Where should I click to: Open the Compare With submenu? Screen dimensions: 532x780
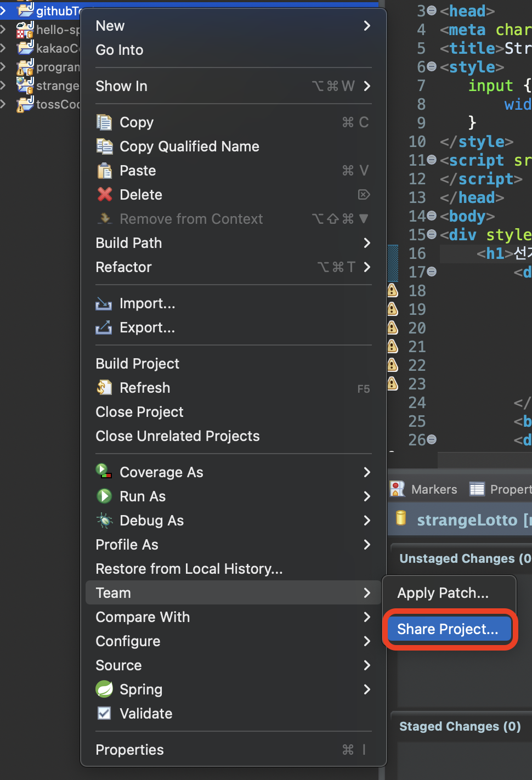coord(234,617)
